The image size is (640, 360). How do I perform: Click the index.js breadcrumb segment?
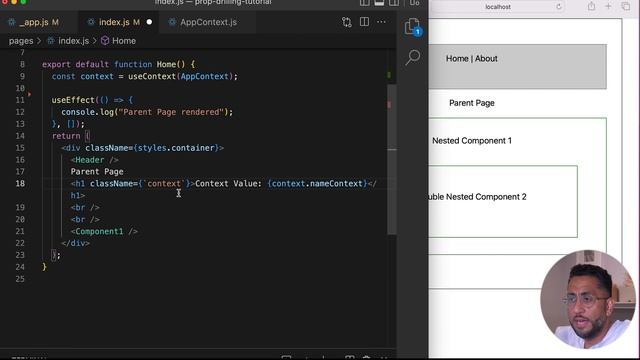pyautogui.click(x=73, y=41)
